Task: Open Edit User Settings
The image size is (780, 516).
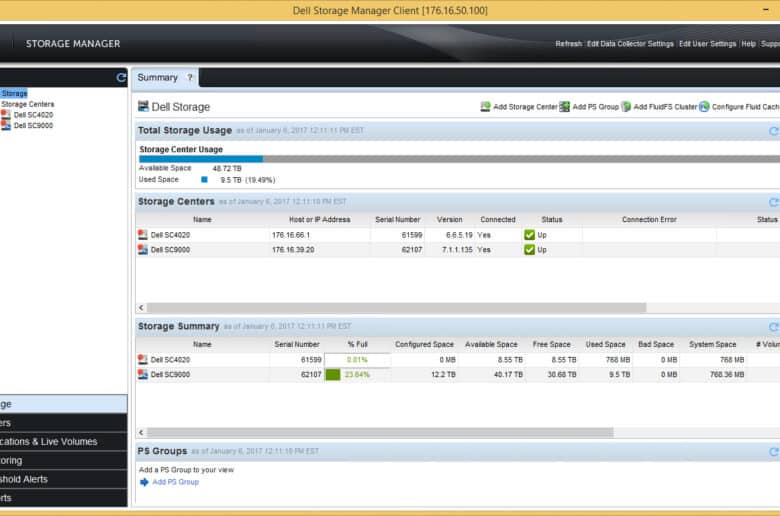Action: tap(707, 44)
